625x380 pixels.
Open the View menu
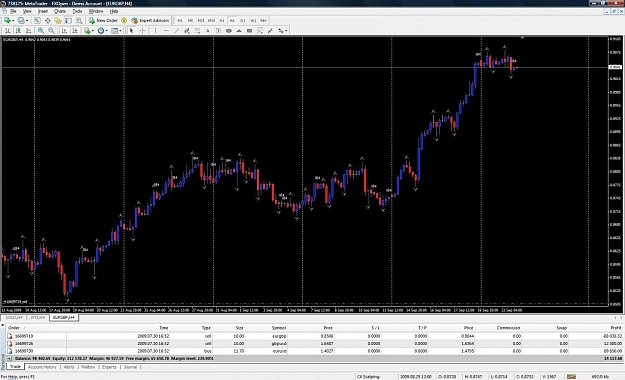[27, 11]
